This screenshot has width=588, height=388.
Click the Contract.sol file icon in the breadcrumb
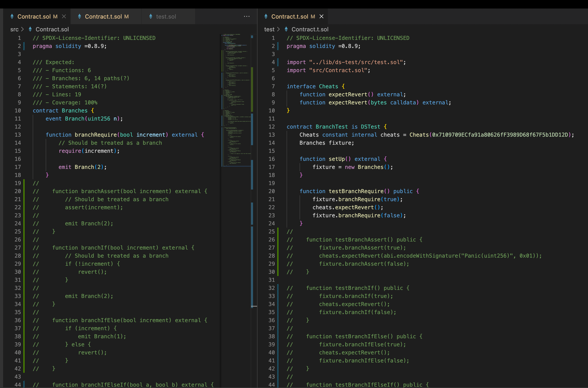(x=30, y=29)
